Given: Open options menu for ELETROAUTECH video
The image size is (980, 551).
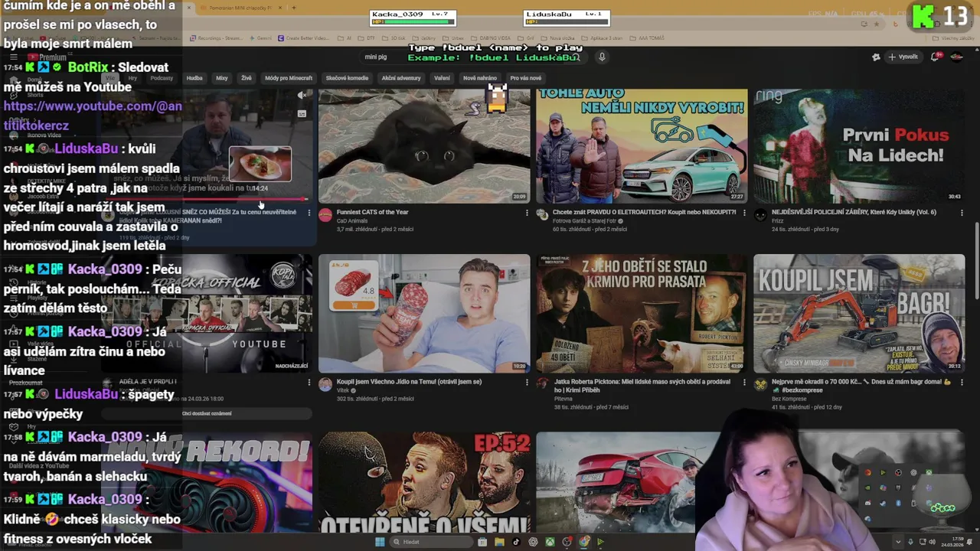Looking at the screenshot, I should (744, 213).
